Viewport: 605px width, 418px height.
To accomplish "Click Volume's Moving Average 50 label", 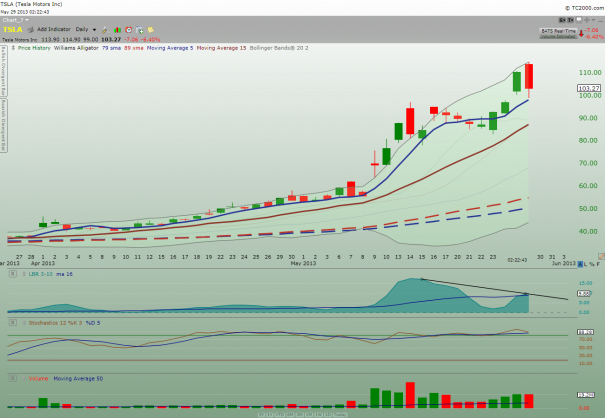I will 78,379.
